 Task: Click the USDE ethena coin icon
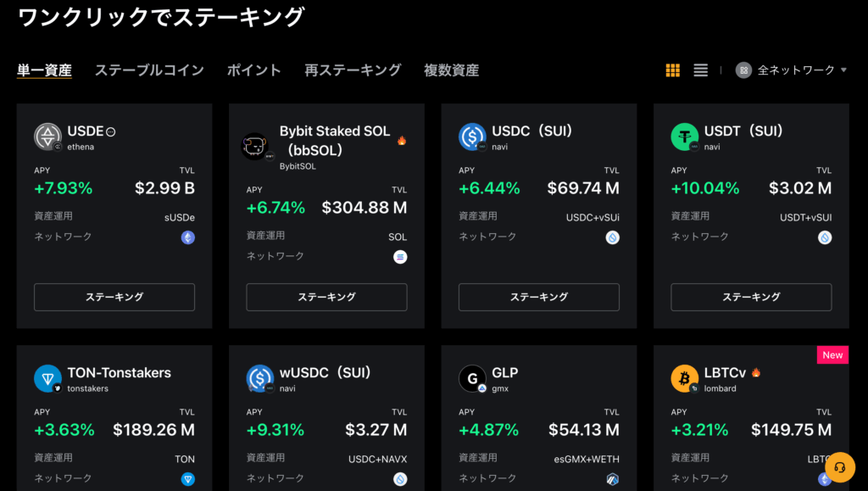pos(47,137)
